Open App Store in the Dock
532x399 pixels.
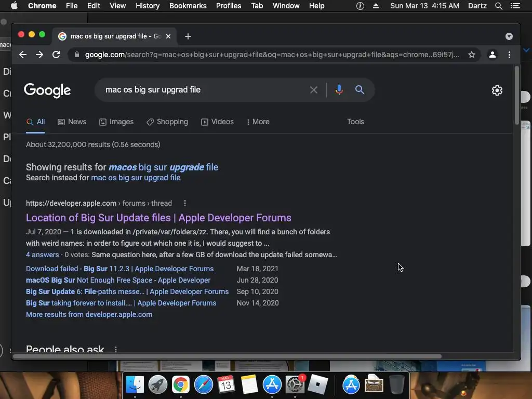[x=272, y=385]
